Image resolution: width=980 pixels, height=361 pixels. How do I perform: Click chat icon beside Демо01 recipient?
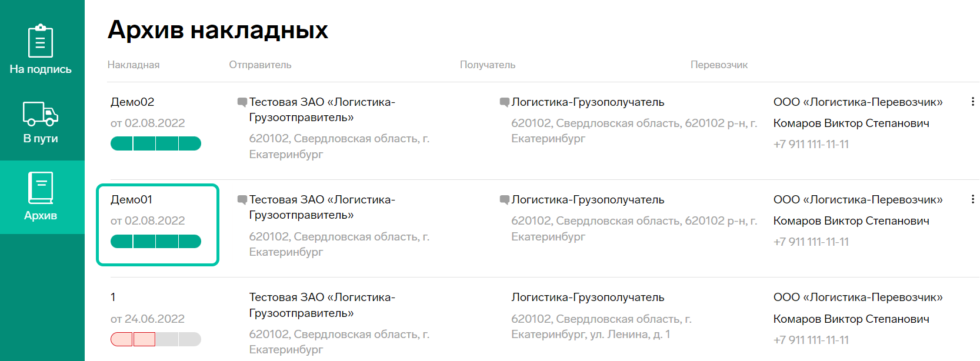coord(504,200)
